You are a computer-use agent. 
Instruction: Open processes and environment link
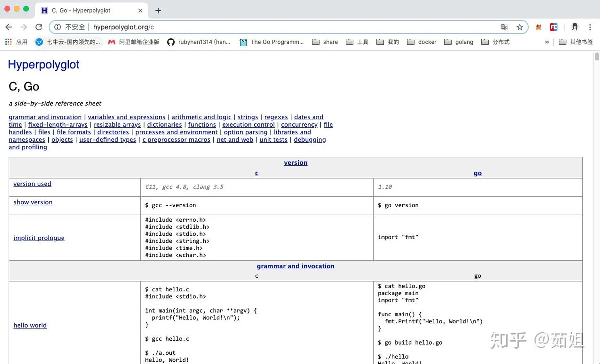(x=177, y=132)
